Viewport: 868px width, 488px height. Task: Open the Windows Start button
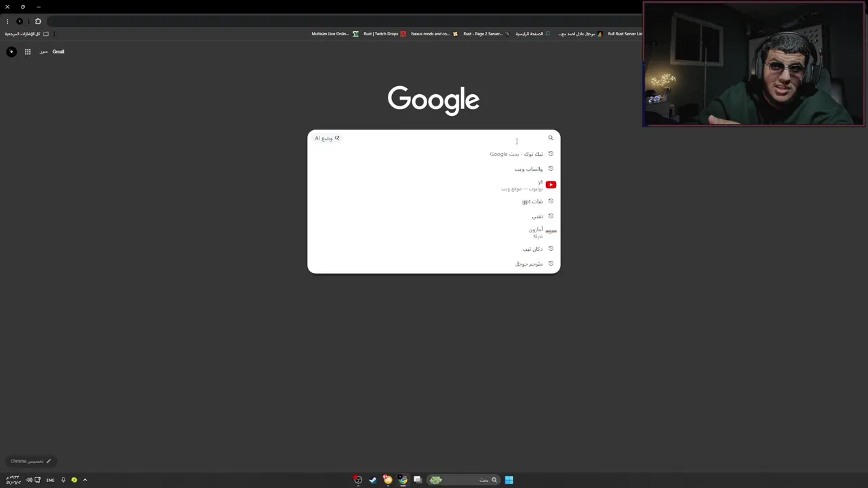tap(509, 480)
